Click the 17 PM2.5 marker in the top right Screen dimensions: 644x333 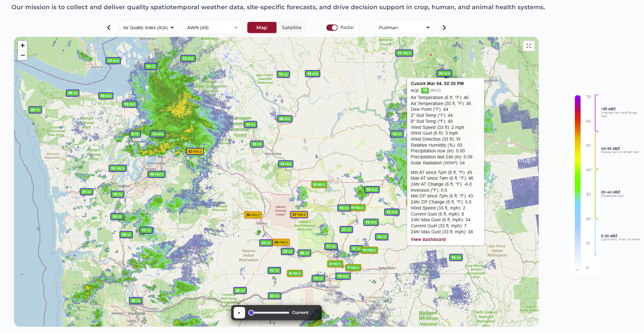(x=404, y=53)
